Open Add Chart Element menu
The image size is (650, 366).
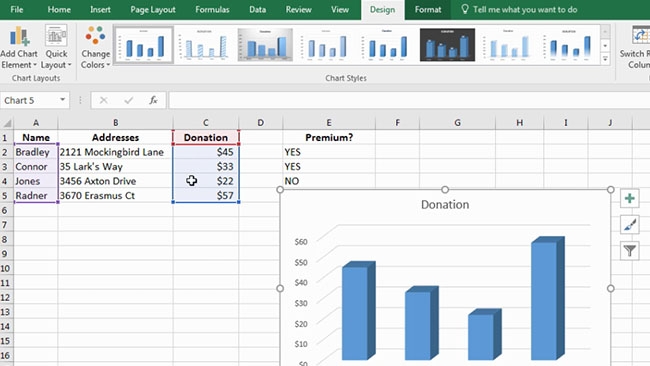click(x=19, y=46)
